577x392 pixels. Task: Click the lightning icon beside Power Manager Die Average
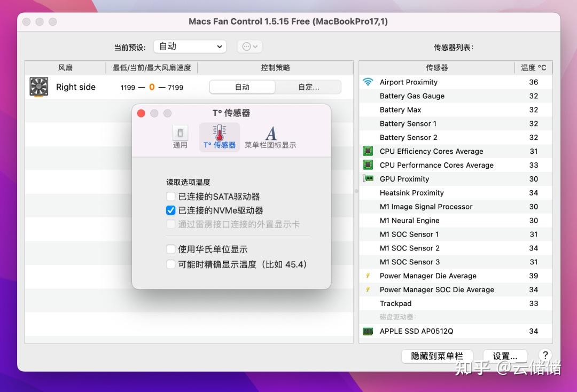coord(368,276)
